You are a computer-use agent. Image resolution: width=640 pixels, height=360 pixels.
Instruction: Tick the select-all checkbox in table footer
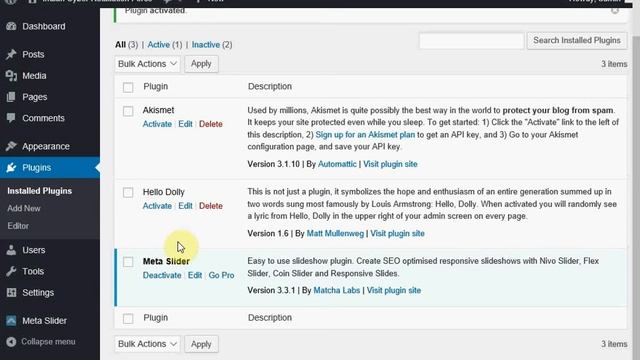pos(128,318)
